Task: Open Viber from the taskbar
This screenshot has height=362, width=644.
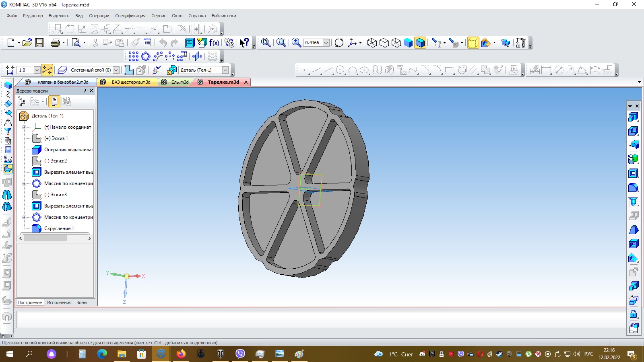Action: click(x=240, y=354)
